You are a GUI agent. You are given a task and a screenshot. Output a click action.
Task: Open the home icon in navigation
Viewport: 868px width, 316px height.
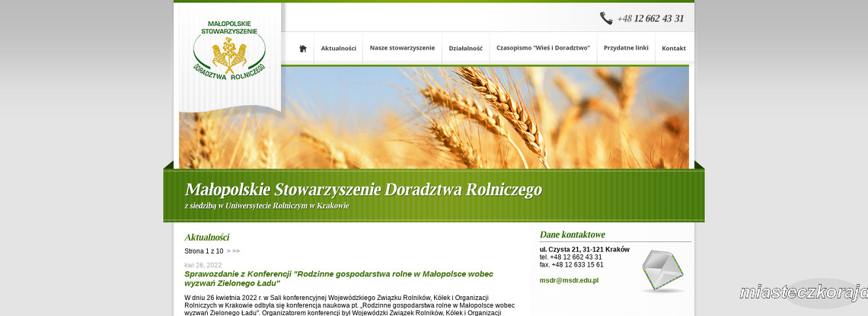(303, 48)
